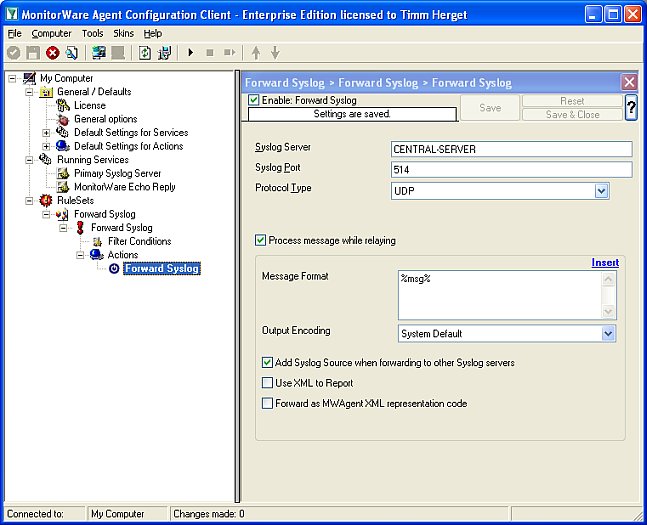Click the RuleSets red gear icon
Viewport: 647px width, 525px height.
46,201
